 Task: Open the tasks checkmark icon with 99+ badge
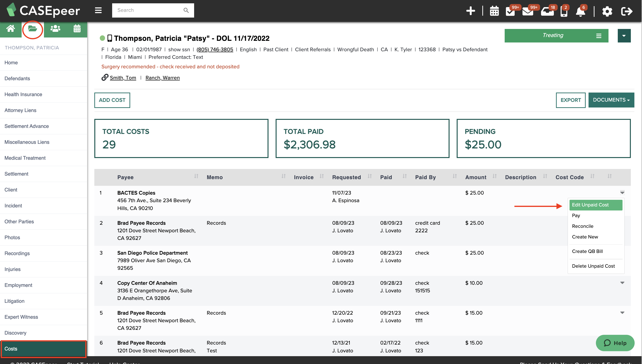click(x=510, y=11)
